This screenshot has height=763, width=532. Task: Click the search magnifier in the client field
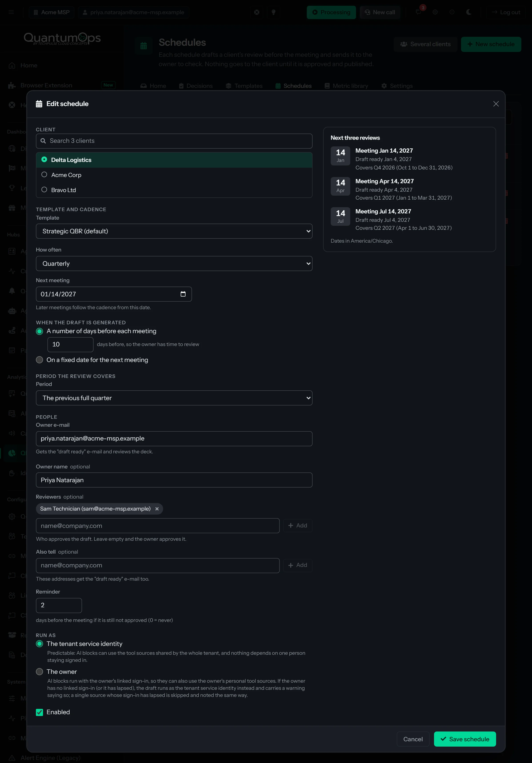43,141
